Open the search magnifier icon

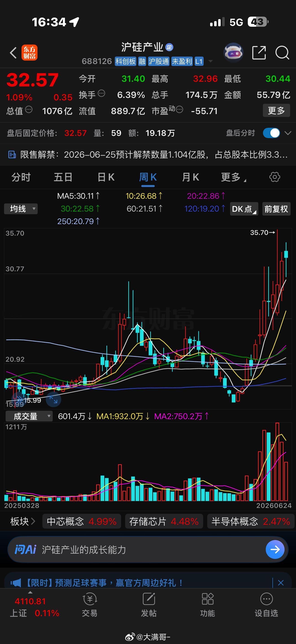point(282,53)
